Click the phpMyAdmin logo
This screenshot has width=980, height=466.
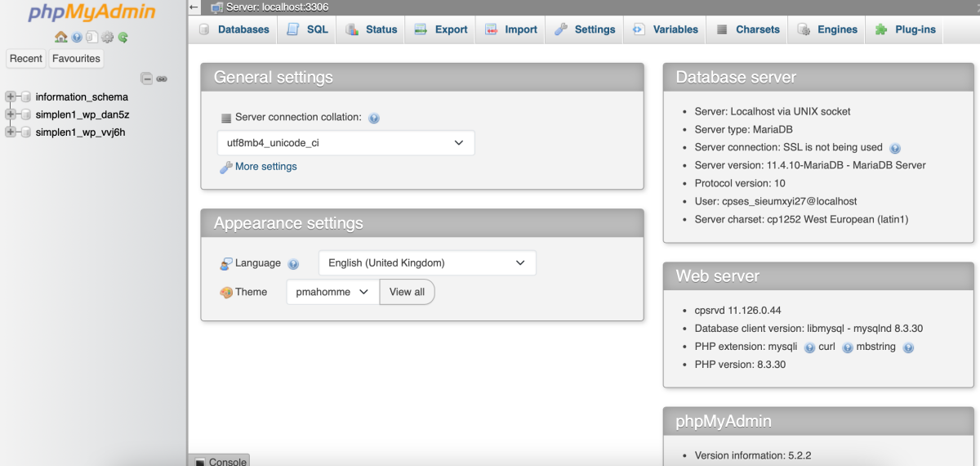[x=91, y=12]
